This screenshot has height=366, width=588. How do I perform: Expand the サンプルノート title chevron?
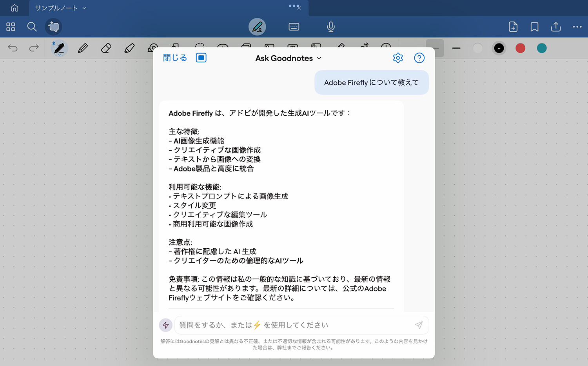pyautogui.click(x=84, y=8)
